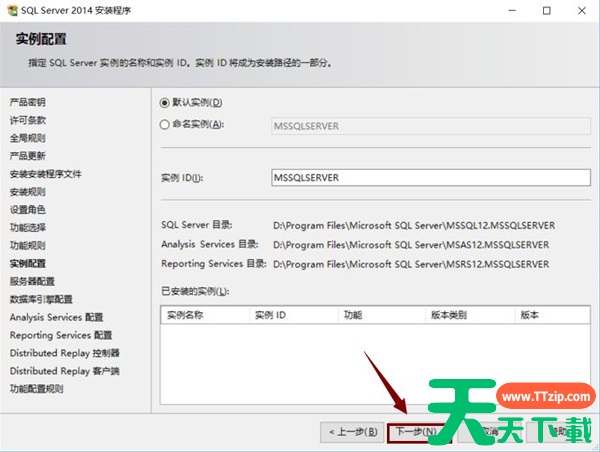Jump to the 功能选择 step
Screen dimensions: 600x452
point(28,228)
